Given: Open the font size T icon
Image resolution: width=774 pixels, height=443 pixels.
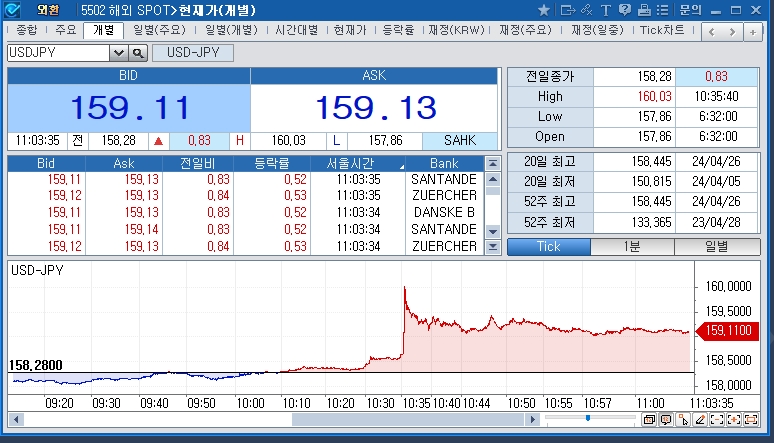Looking at the screenshot, I should pos(606,10).
